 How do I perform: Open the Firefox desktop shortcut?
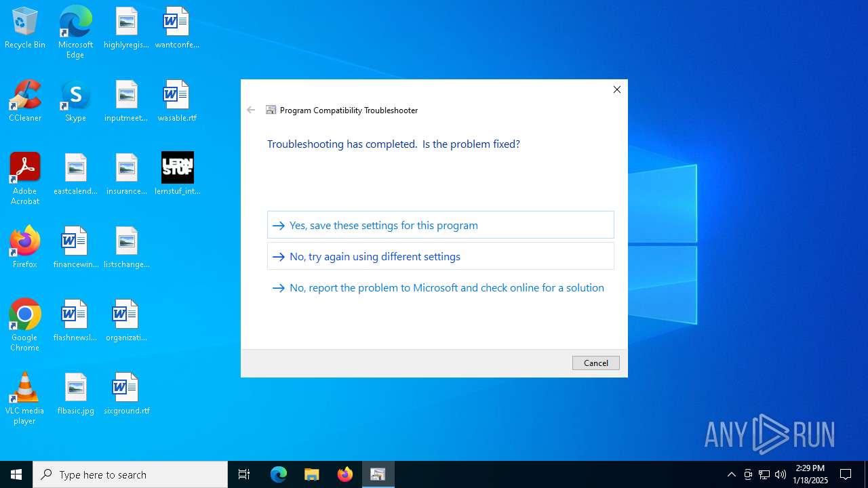click(x=25, y=248)
